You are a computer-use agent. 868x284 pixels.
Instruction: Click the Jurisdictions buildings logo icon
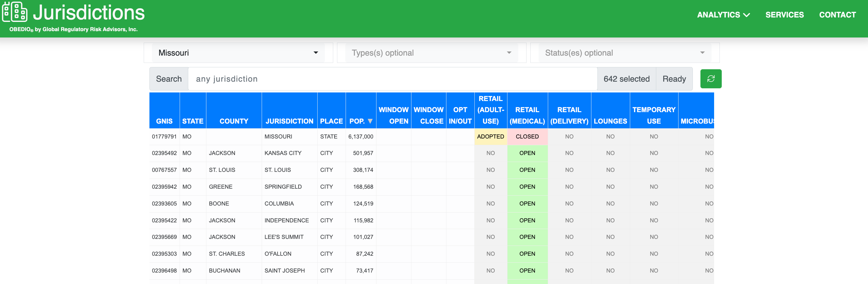coord(15,12)
